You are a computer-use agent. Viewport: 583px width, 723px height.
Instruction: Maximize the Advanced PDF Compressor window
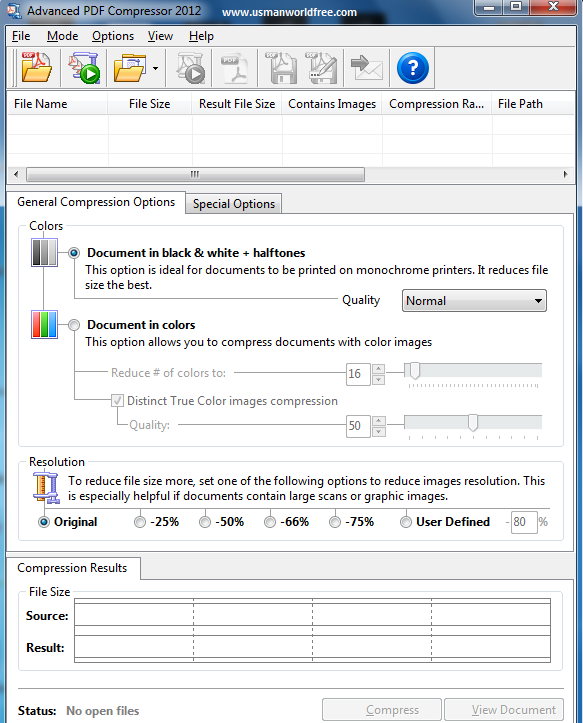(516, 7)
